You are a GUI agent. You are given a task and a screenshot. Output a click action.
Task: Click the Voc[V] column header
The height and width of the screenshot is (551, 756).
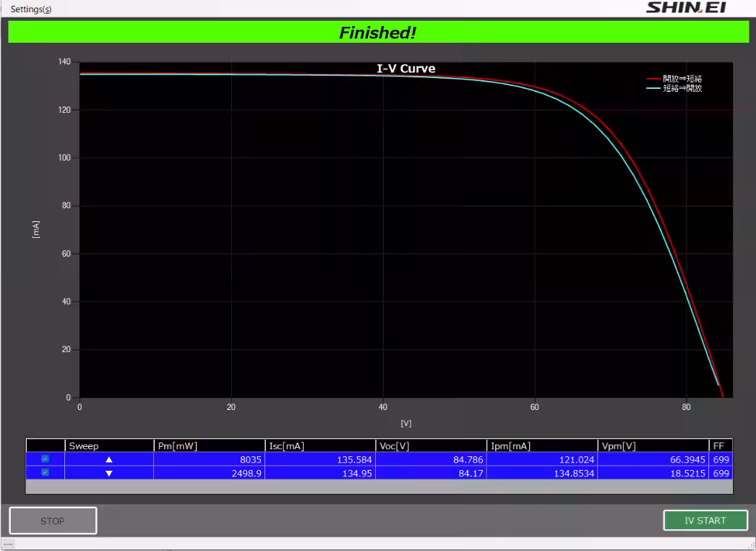click(x=431, y=446)
